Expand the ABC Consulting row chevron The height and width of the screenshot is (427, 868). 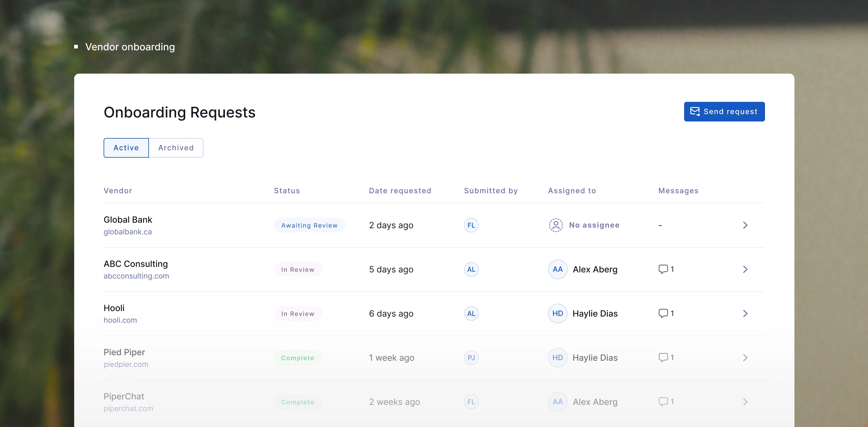tap(745, 269)
